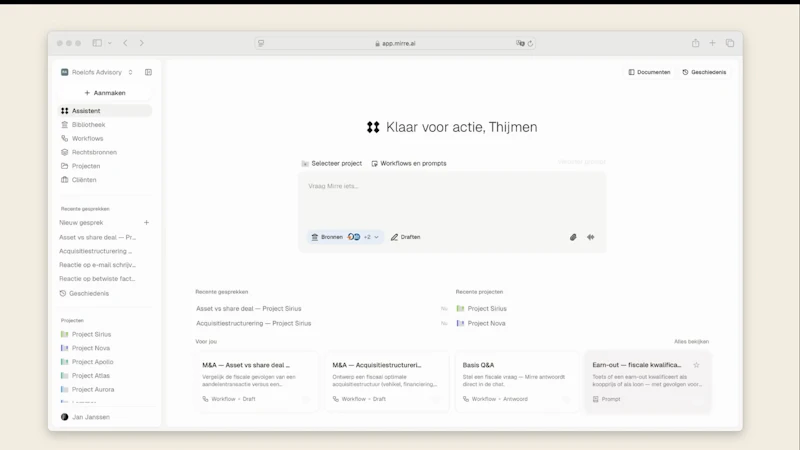The width and height of the screenshot is (800, 450).
Task: Open Project Aurora in the sidebar
Action: 87,389
